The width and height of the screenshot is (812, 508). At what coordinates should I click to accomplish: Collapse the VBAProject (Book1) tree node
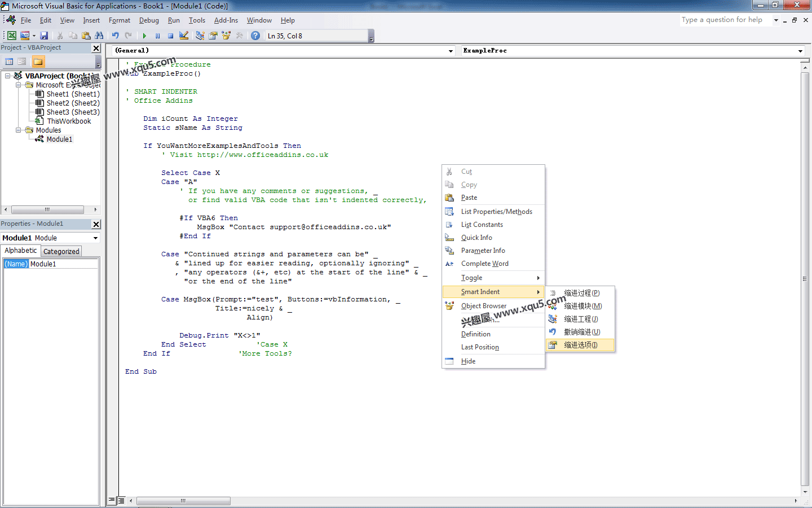[x=8, y=76]
